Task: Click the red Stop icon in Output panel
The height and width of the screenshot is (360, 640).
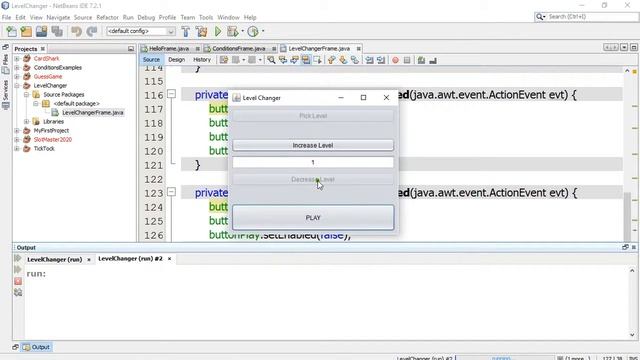Action: [18, 281]
